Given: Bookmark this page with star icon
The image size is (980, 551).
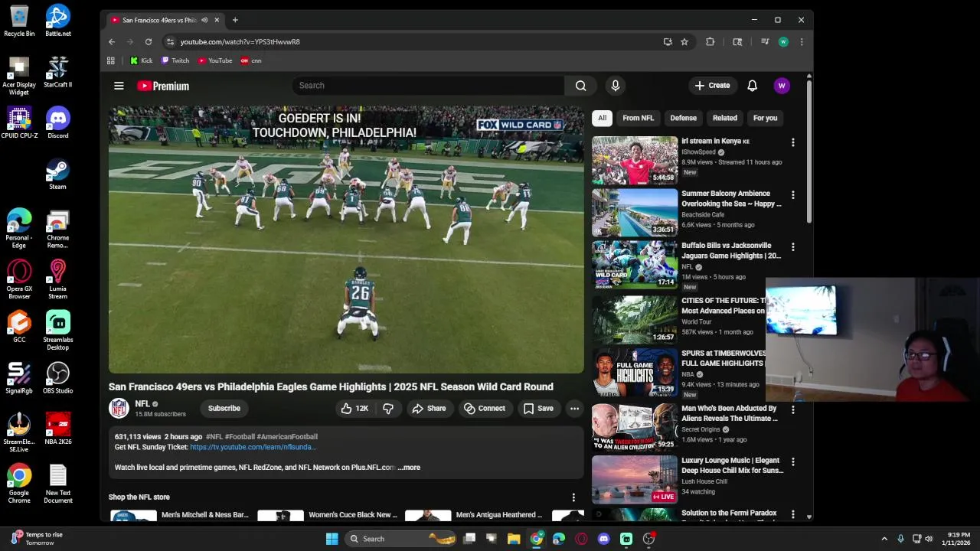Looking at the screenshot, I should coord(684,42).
